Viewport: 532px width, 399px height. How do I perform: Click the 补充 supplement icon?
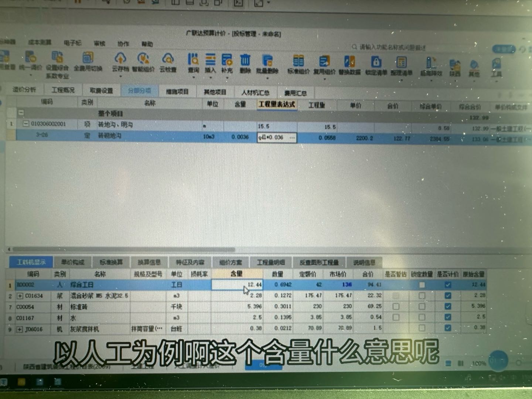click(x=227, y=60)
